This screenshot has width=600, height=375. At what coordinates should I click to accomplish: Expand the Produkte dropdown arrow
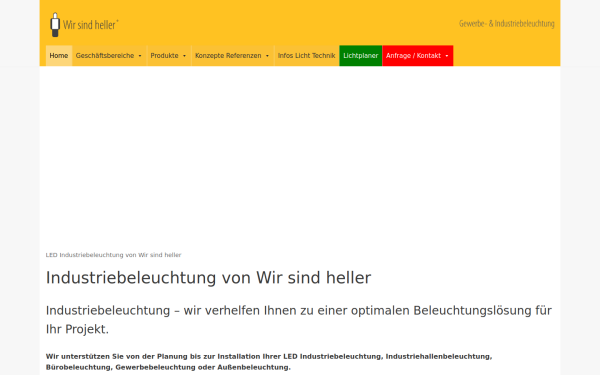(184, 56)
